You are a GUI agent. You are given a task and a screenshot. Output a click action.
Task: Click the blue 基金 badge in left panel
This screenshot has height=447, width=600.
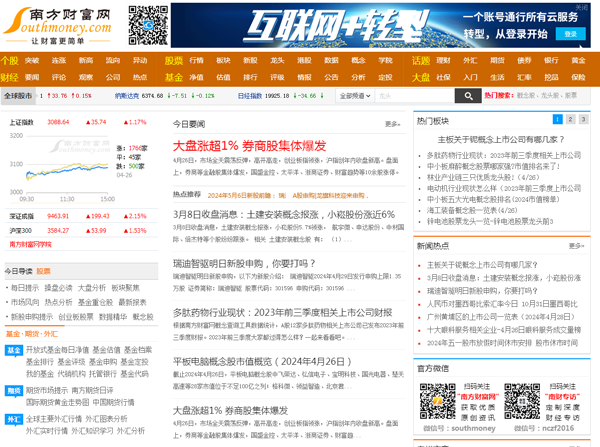pos(14,350)
